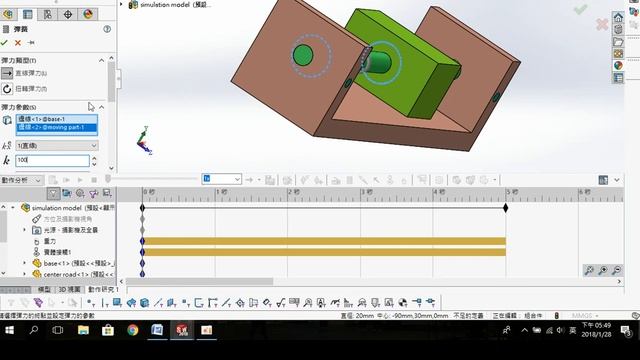Open the Custom Properties task pane icon
Image resolution: width=640 pixels, height=360 pixels.
(618, 78)
